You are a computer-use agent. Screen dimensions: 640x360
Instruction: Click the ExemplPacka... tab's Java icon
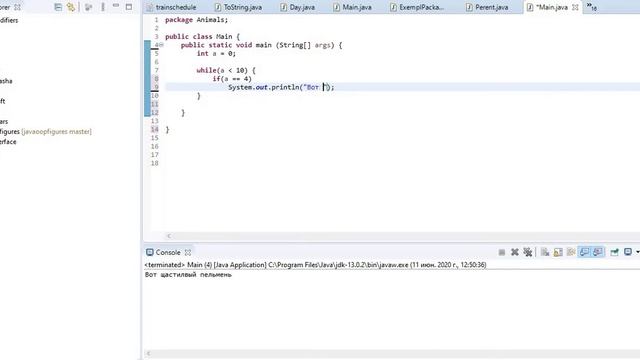tap(393, 7)
